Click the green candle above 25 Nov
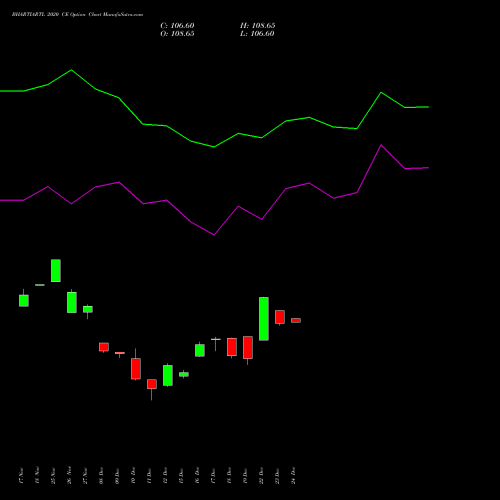This screenshot has width=500, height=500. (x=56, y=271)
